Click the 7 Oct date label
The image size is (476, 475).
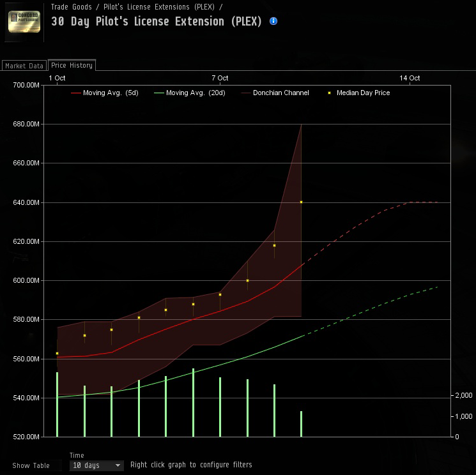coord(220,78)
